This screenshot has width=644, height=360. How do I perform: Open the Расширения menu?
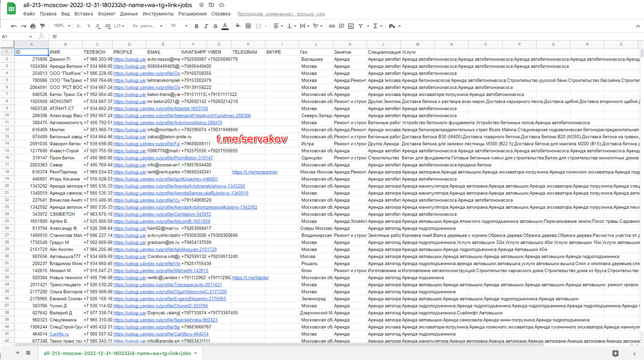click(193, 13)
